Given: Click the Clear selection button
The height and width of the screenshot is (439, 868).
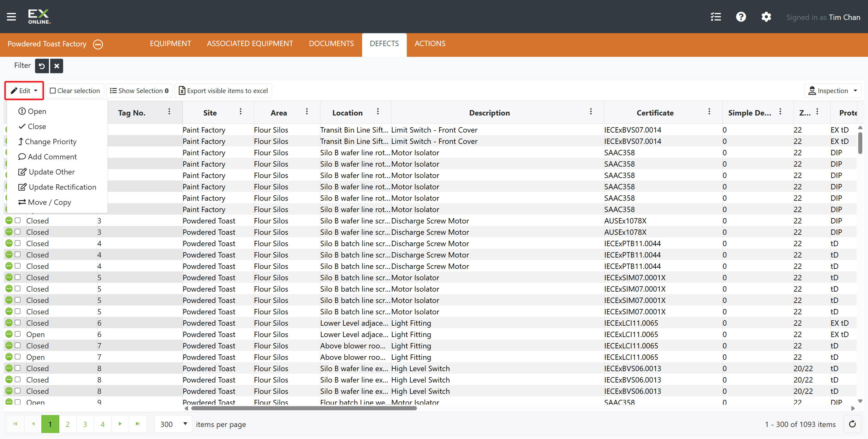Looking at the screenshot, I should pos(75,91).
